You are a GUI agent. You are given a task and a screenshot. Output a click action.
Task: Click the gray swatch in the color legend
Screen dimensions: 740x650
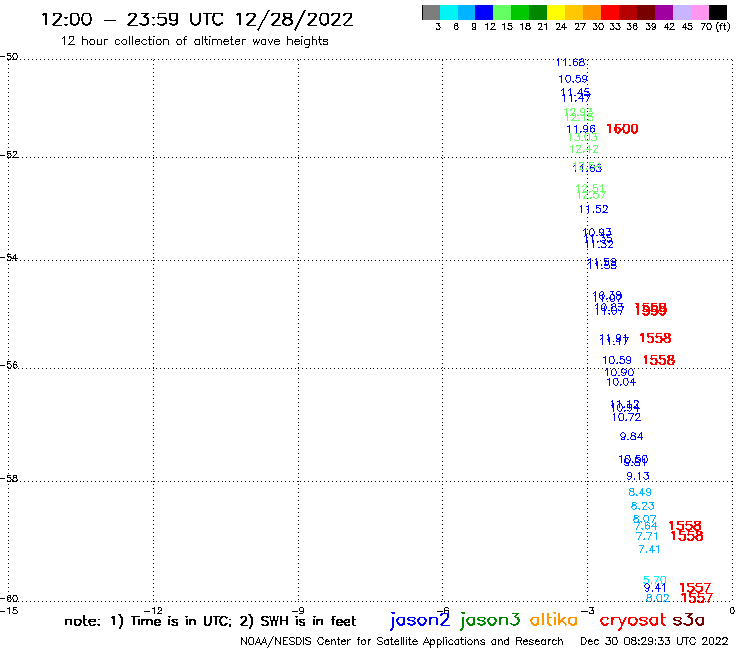click(431, 12)
